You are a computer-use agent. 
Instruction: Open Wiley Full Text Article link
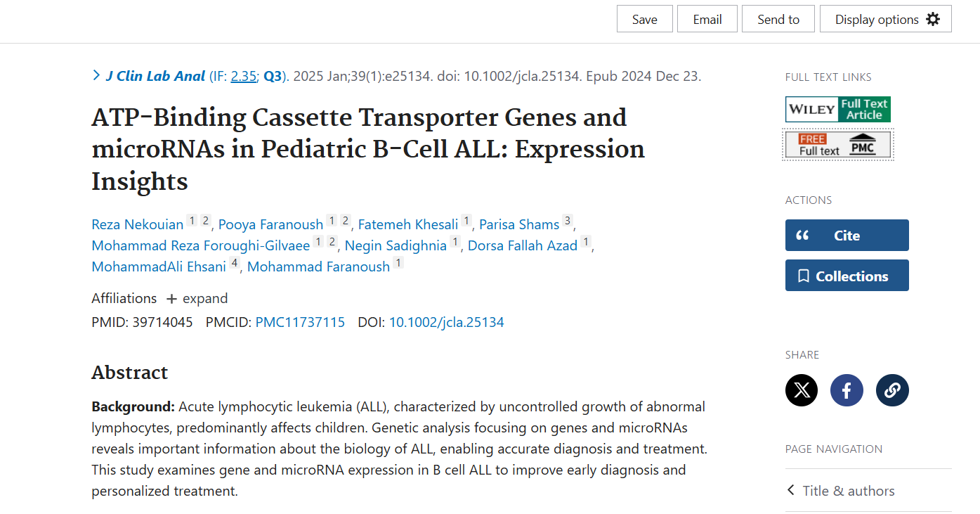pyautogui.click(x=838, y=109)
